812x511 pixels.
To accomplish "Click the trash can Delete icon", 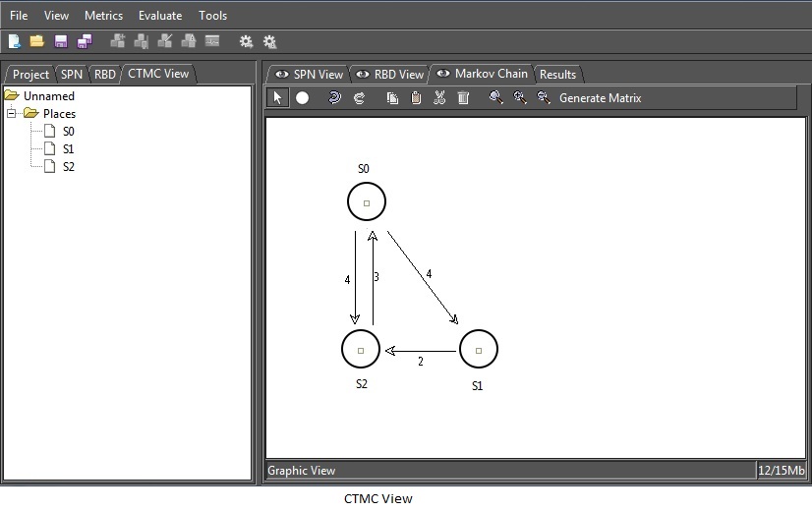I will [x=463, y=98].
